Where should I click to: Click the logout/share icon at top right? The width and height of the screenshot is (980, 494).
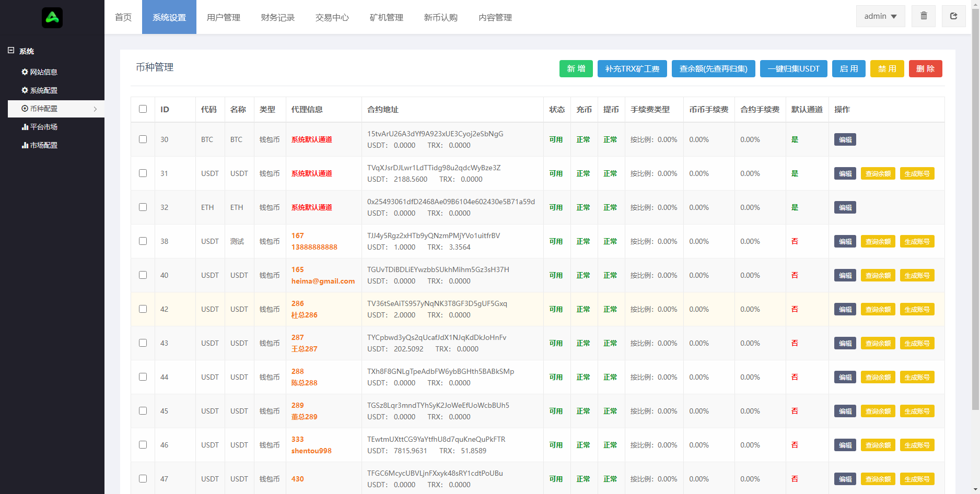pos(953,16)
